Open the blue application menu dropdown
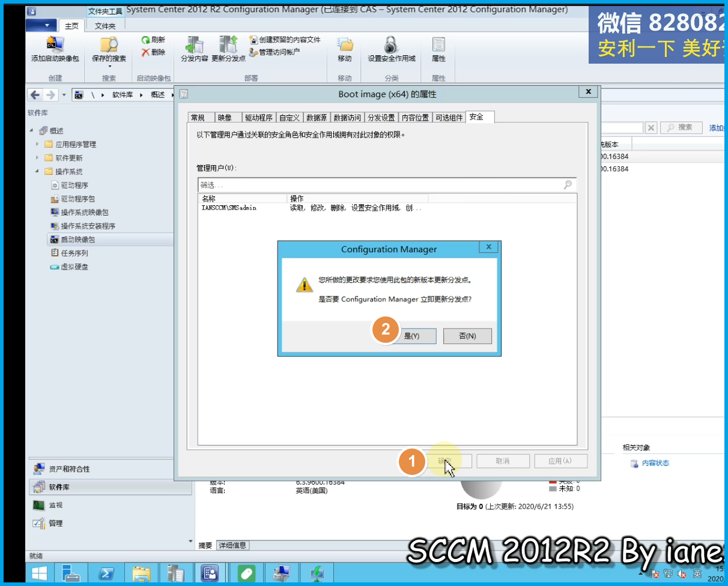The height and width of the screenshot is (586, 728). (x=42, y=25)
